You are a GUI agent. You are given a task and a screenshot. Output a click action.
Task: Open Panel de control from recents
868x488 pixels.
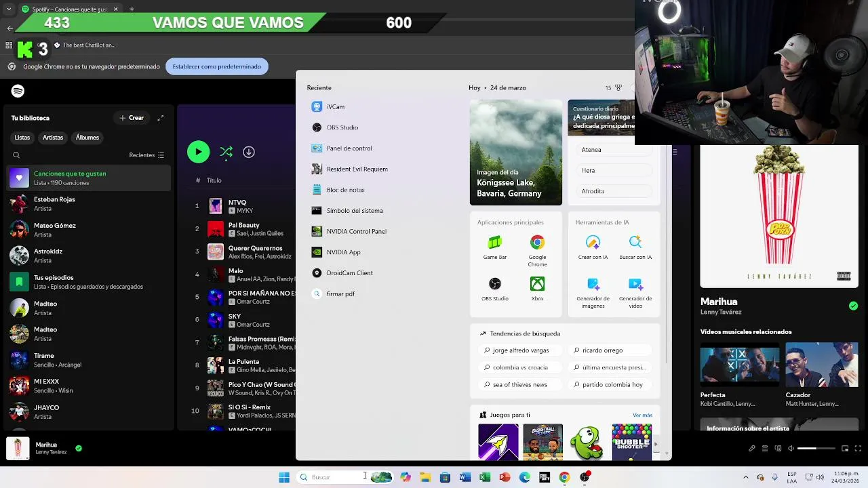[x=342, y=148]
